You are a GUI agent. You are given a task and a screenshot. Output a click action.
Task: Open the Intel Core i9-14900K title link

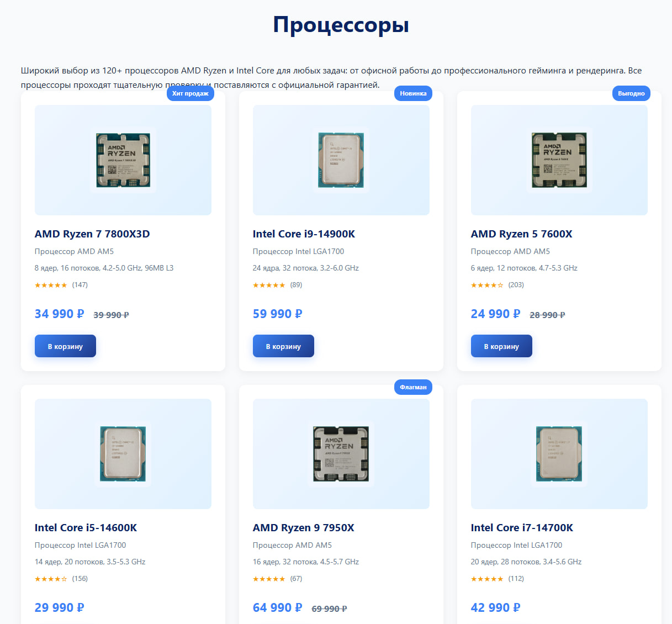click(x=304, y=234)
